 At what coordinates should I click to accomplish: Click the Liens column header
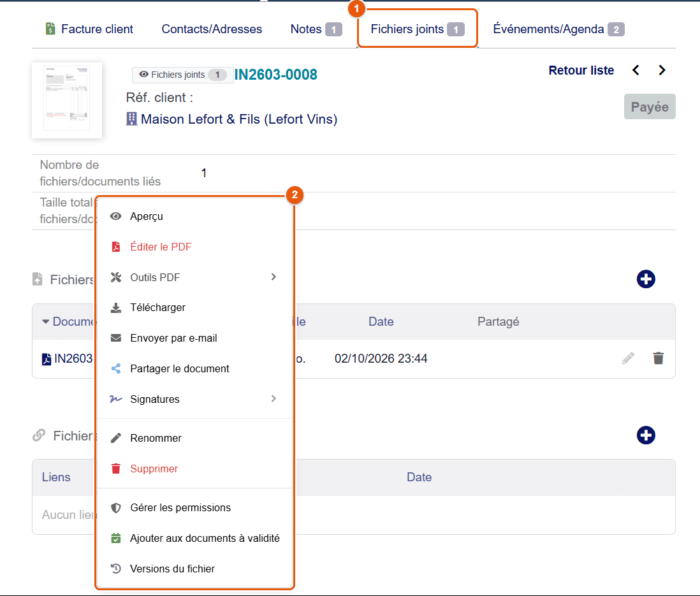pos(56,477)
